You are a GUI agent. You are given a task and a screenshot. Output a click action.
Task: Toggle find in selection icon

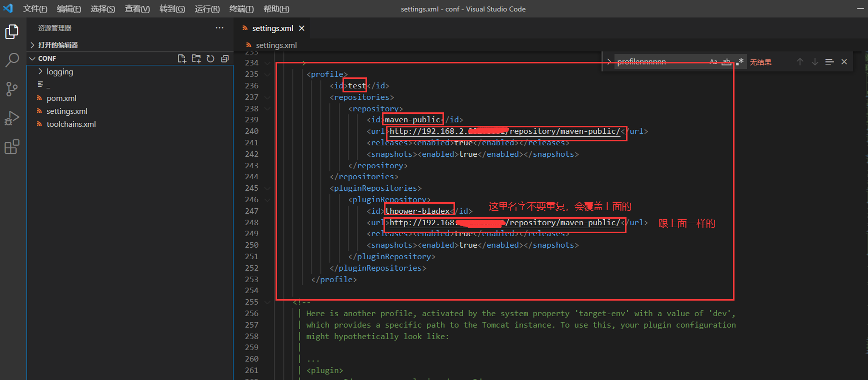coord(829,62)
